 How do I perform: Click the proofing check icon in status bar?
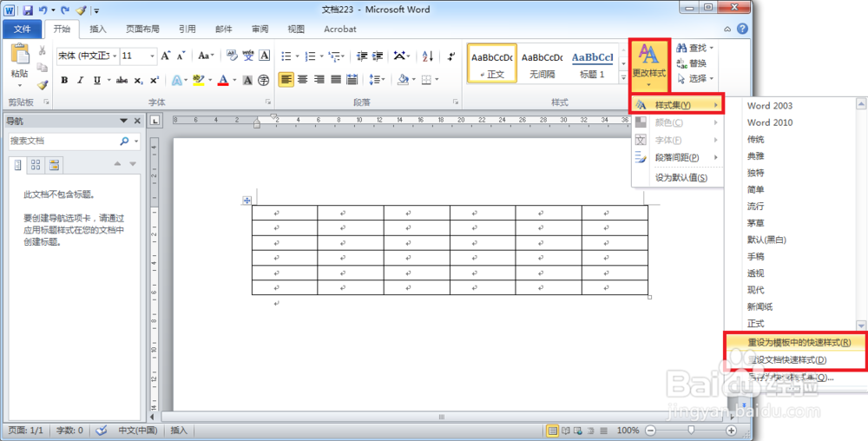tap(102, 430)
